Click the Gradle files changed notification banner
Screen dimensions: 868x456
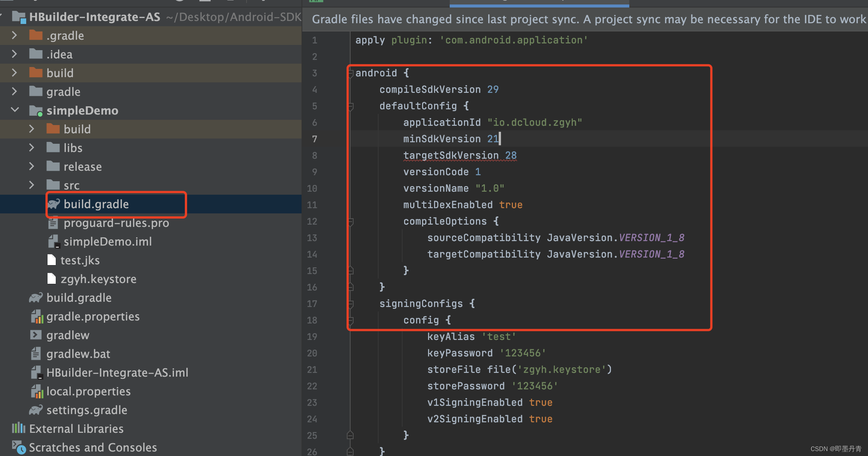click(x=585, y=19)
